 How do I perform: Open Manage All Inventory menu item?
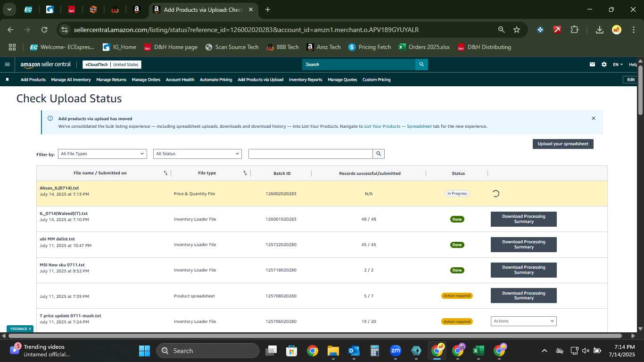pyautogui.click(x=71, y=80)
